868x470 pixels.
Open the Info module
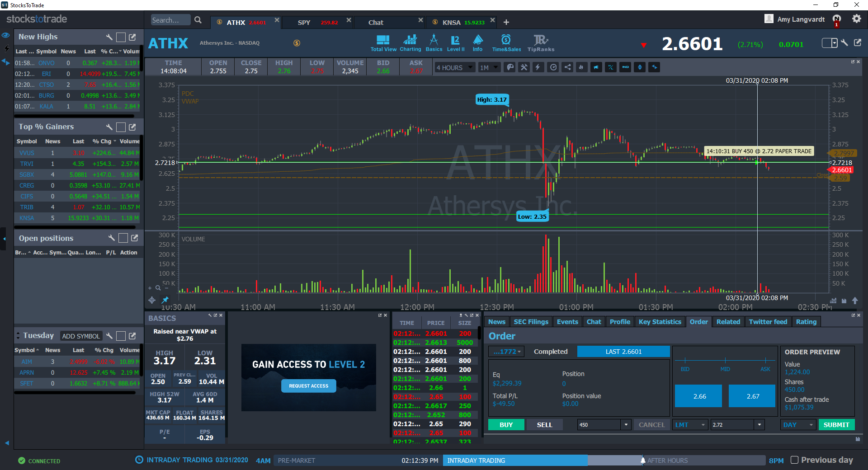coord(477,43)
